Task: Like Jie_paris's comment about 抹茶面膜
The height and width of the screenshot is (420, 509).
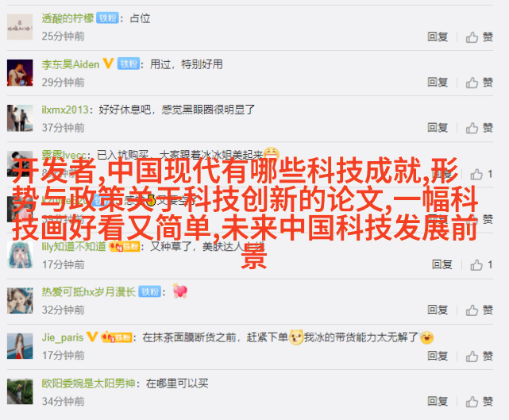Action: tap(479, 356)
